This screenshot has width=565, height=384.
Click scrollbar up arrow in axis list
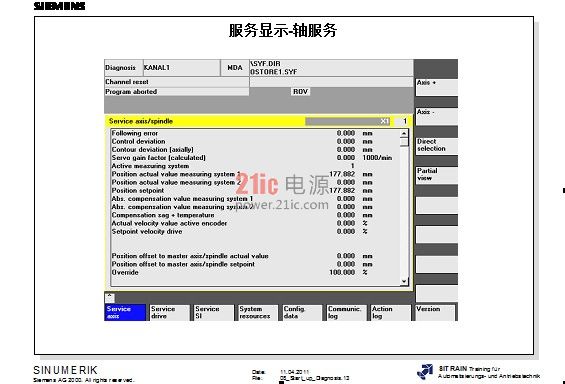click(x=404, y=134)
